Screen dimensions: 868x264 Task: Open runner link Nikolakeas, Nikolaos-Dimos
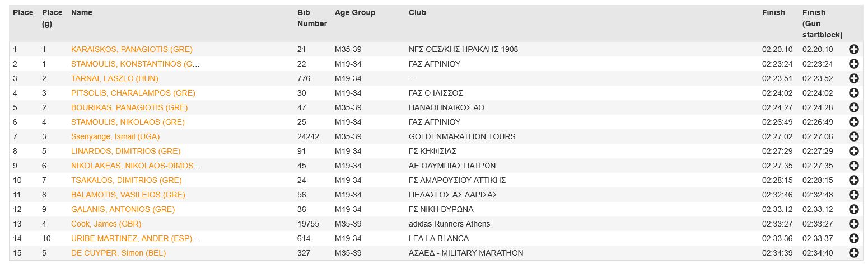coord(136,166)
